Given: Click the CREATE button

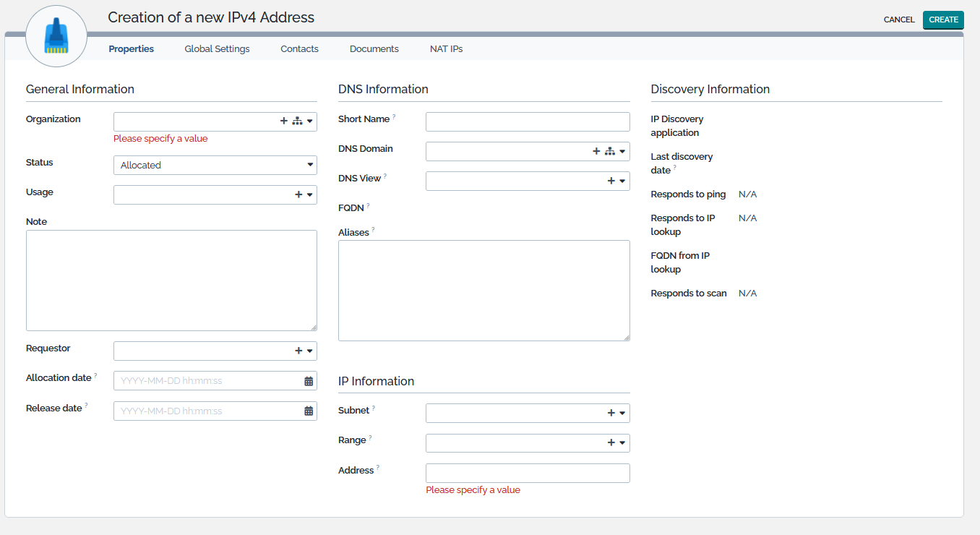Looking at the screenshot, I should 943,20.
